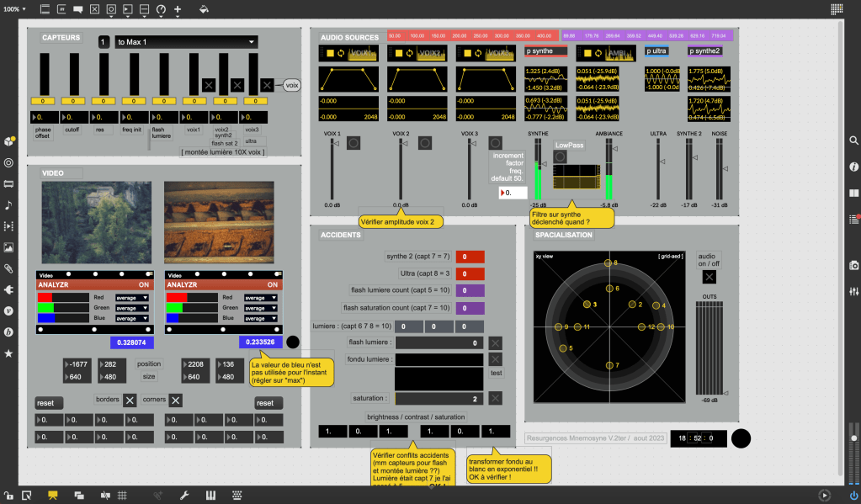
Task: Open the p synthe subpatcher
Action: point(547,51)
